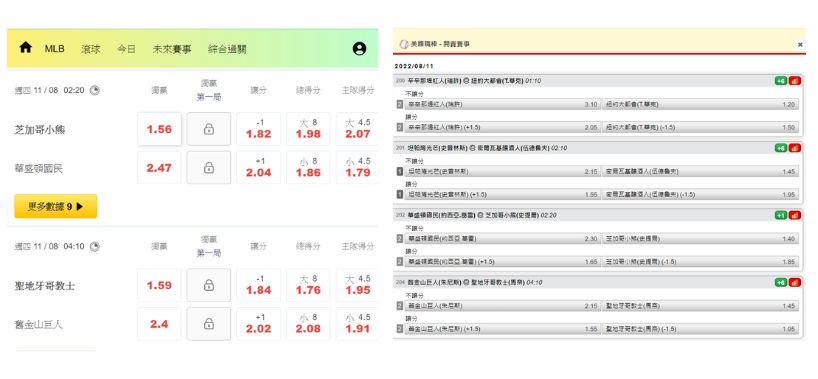Expand green +6 markets for match 201

coord(781,148)
